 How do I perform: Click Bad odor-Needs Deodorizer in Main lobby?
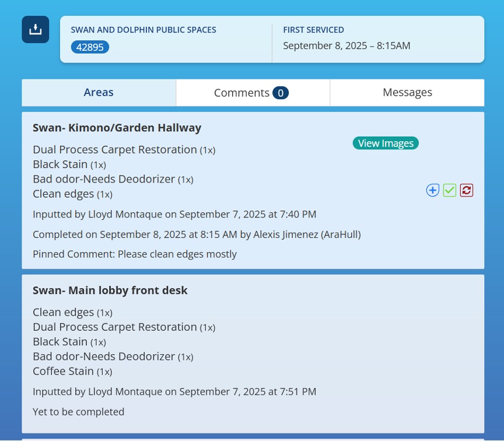click(104, 356)
